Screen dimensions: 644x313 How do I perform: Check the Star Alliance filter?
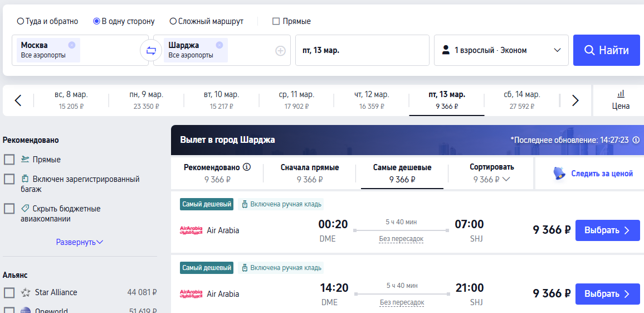coord(9,292)
